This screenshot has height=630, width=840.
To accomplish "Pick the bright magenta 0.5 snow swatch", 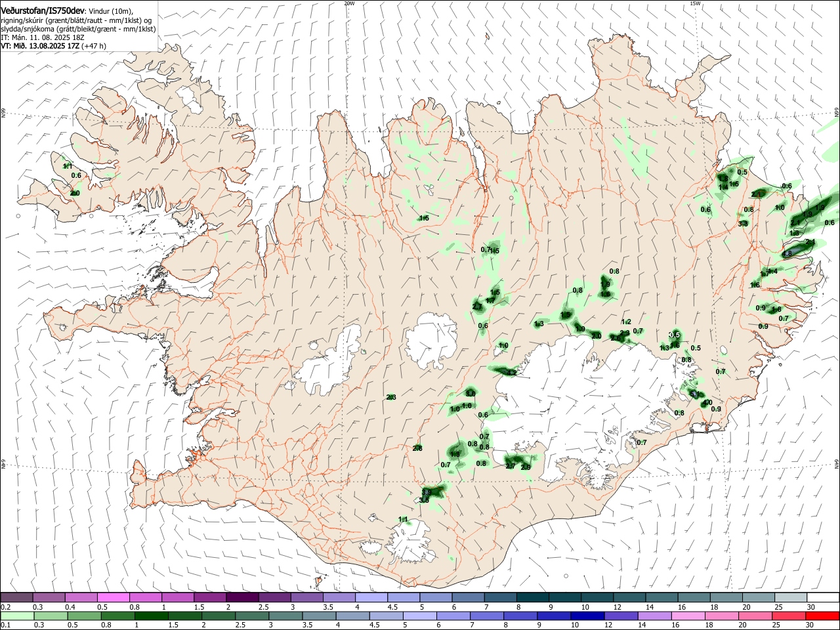I will pos(113,597).
